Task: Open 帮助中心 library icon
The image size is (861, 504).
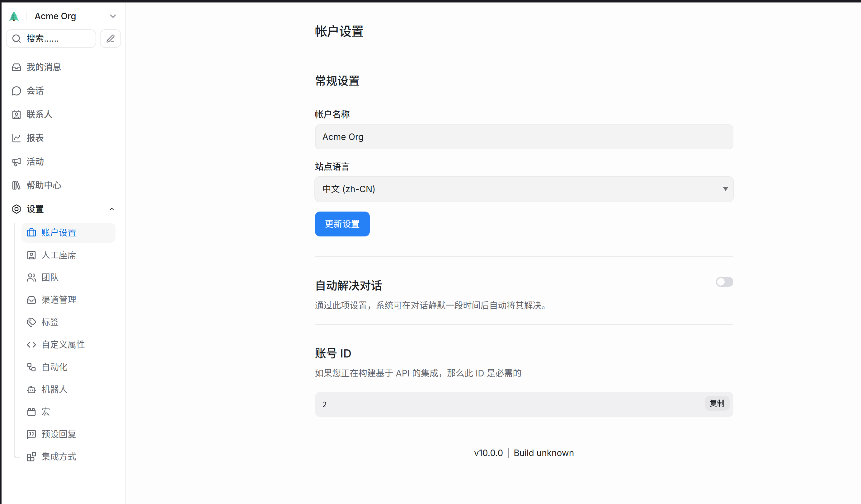Action: pos(16,185)
